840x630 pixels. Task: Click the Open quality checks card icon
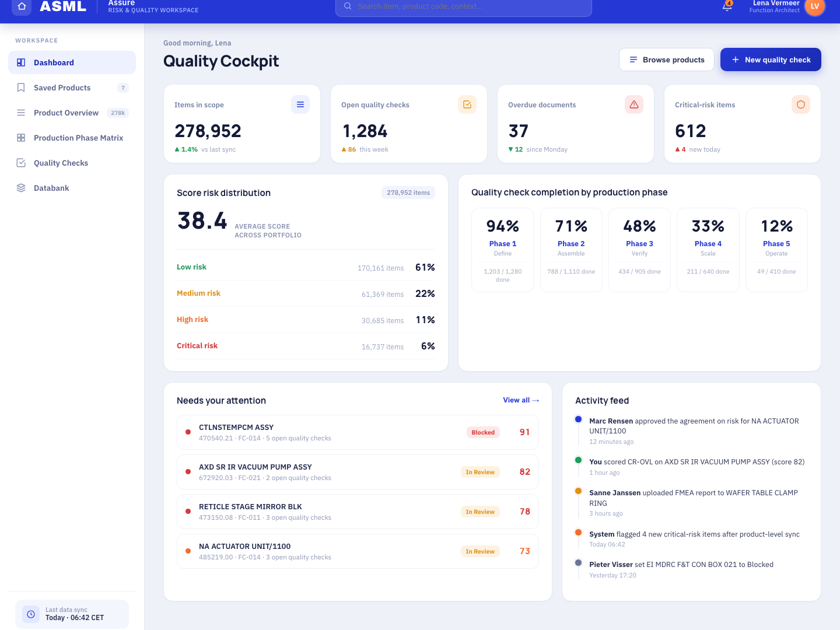click(x=467, y=104)
